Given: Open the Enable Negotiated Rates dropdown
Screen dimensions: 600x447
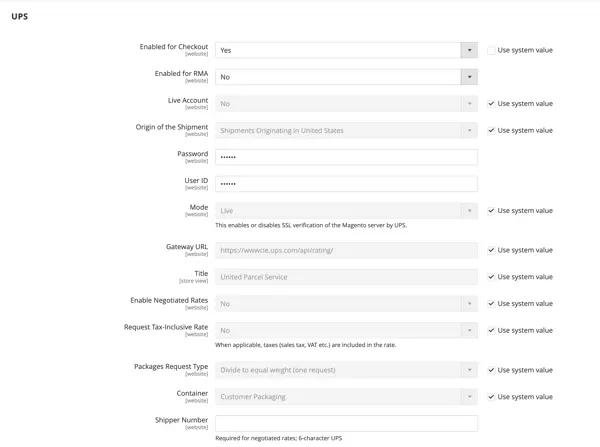Looking at the screenshot, I should point(346,304).
